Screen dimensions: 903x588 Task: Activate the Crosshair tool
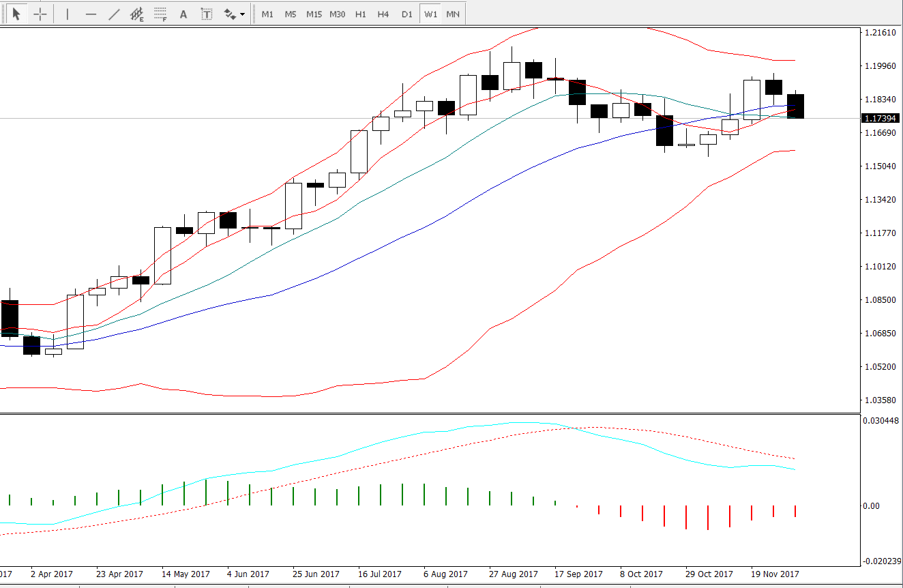pos(40,14)
